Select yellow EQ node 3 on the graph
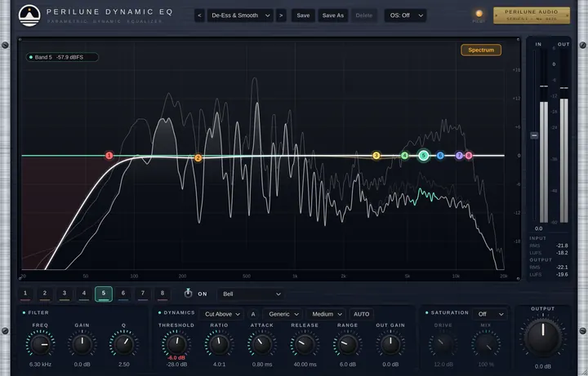The image size is (588, 376). point(376,156)
